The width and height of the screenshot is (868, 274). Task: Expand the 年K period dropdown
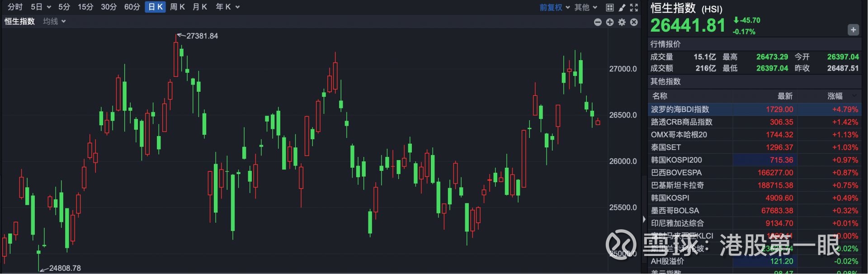(227, 7)
